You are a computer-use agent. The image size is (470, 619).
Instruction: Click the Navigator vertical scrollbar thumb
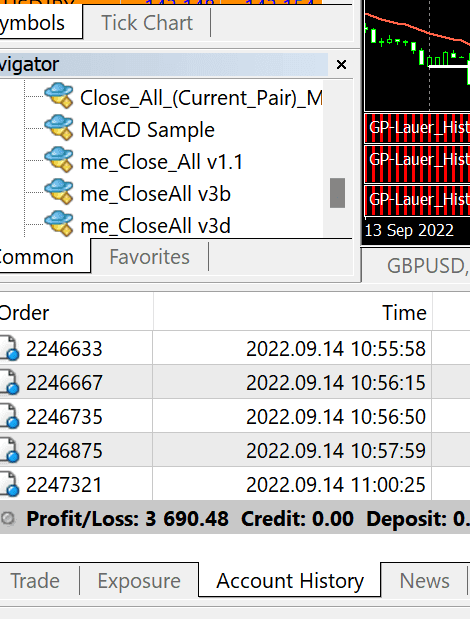[x=337, y=193]
